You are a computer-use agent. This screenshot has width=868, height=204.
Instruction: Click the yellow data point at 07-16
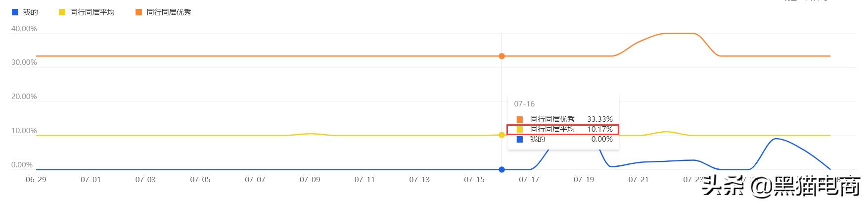[502, 135]
